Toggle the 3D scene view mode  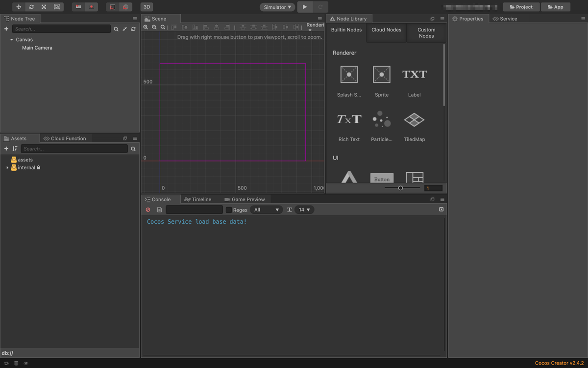(147, 7)
